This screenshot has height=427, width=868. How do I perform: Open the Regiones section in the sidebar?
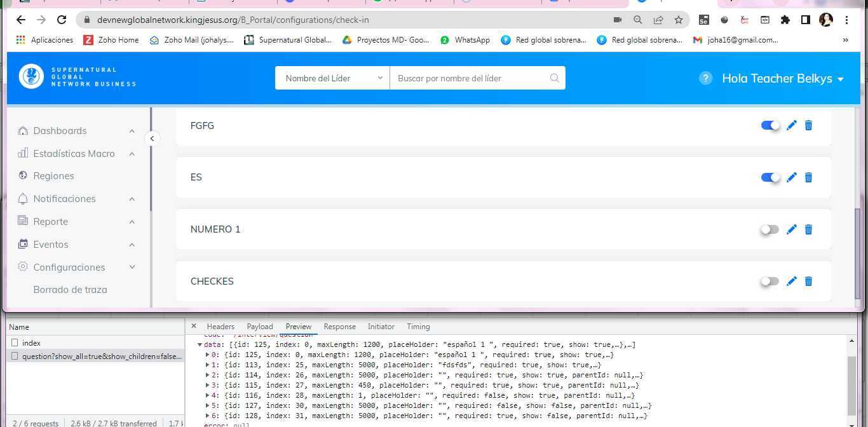pyautogui.click(x=53, y=176)
